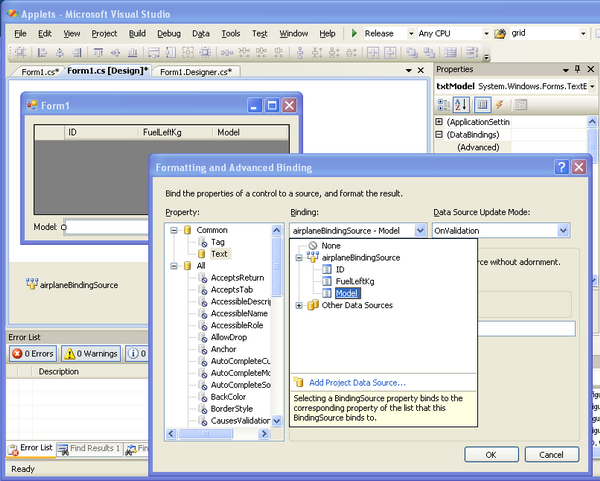Click Remove Vertical Spacing icon
The width and height of the screenshot is (600, 481).
point(352,52)
